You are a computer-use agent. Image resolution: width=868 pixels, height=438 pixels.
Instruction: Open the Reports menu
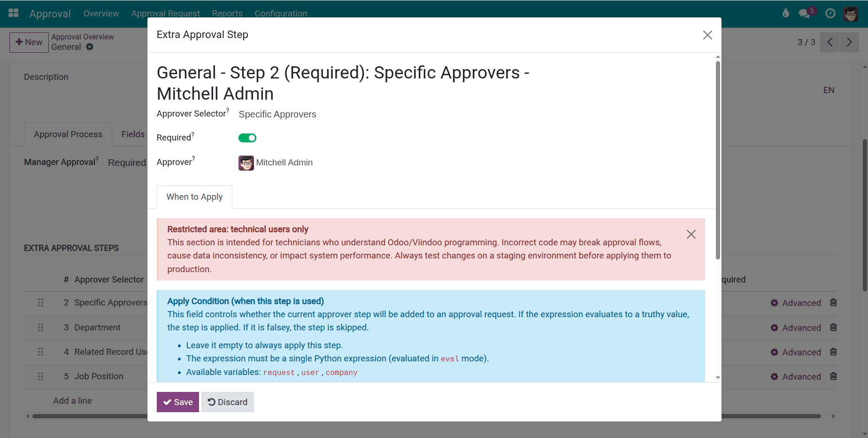click(227, 13)
